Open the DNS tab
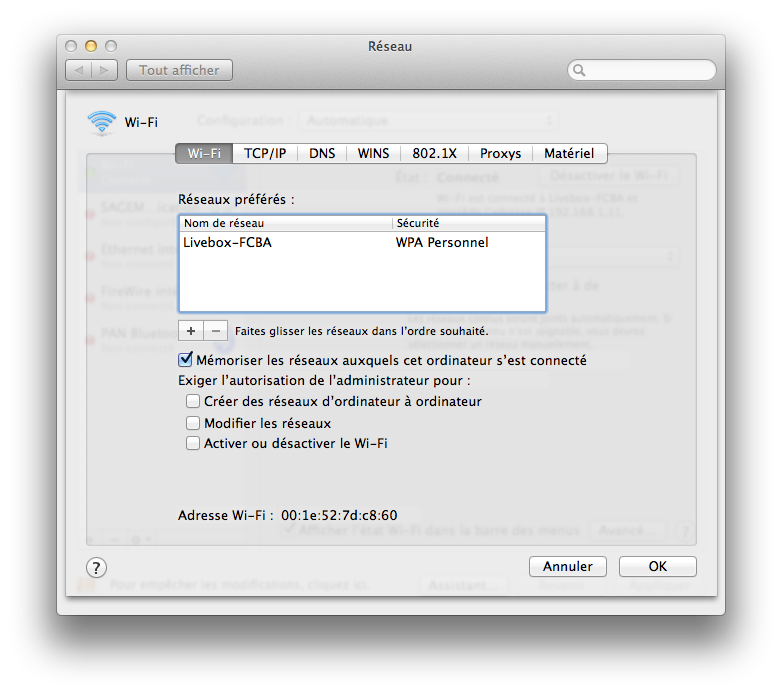This screenshot has height=694, width=782. (x=322, y=153)
